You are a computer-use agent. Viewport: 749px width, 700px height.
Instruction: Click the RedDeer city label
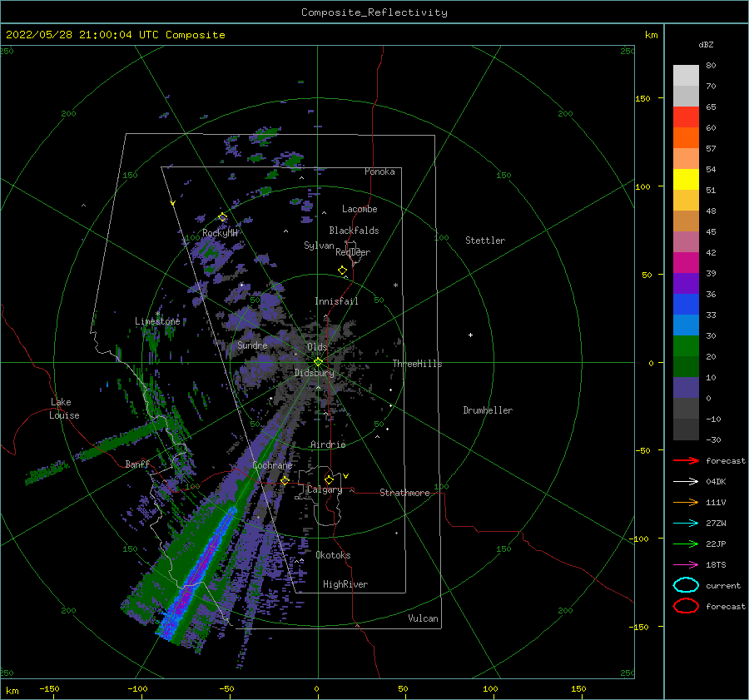pyautogui.click(x=353, y=252)
